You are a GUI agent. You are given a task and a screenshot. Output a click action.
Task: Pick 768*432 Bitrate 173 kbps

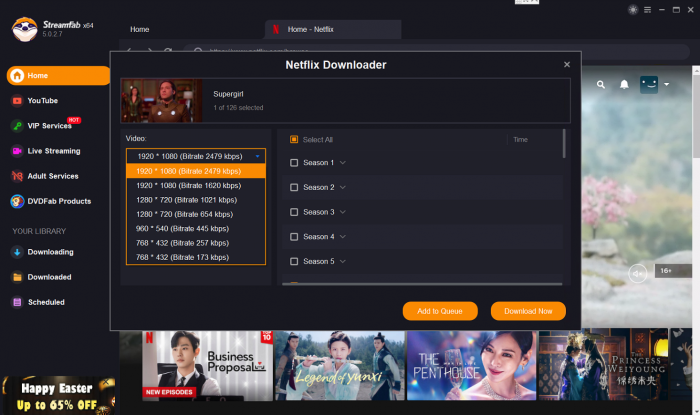(x=196, y=257)
